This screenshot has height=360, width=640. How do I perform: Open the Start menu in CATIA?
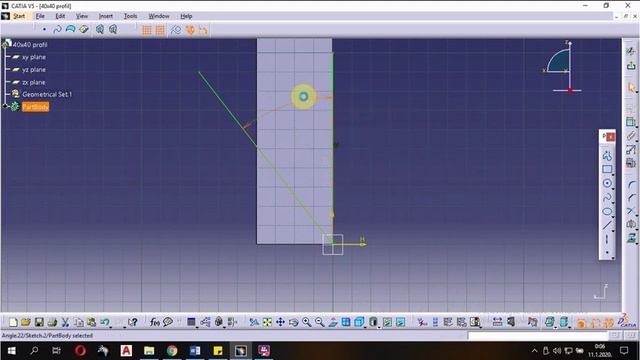point(19,16)
